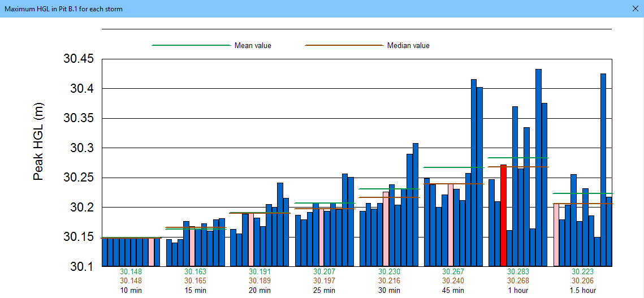Image resolution: width=644 pixels, height=298 pixels.
Task: Click the green mean value 30.207
Action: [324, 271]
